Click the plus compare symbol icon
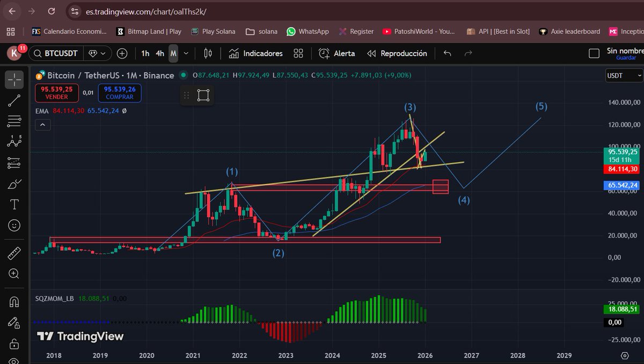 (x=122, y=53)
